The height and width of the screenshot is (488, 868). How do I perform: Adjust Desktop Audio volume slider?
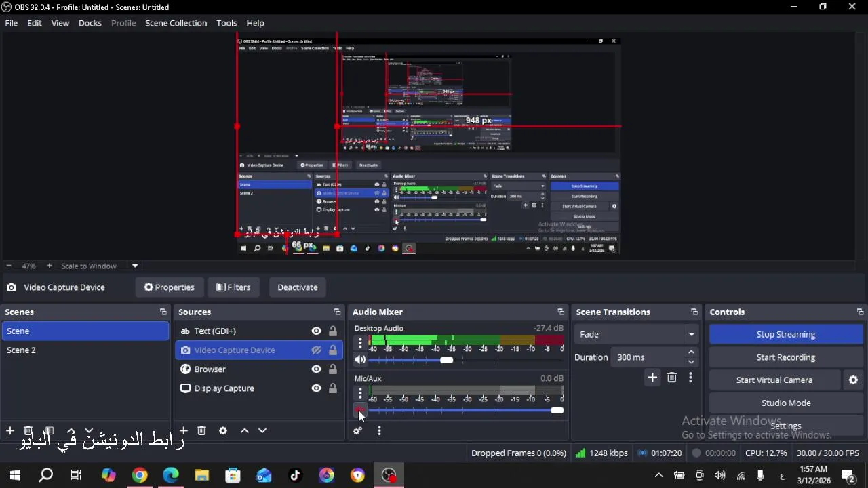click(446, 360)
